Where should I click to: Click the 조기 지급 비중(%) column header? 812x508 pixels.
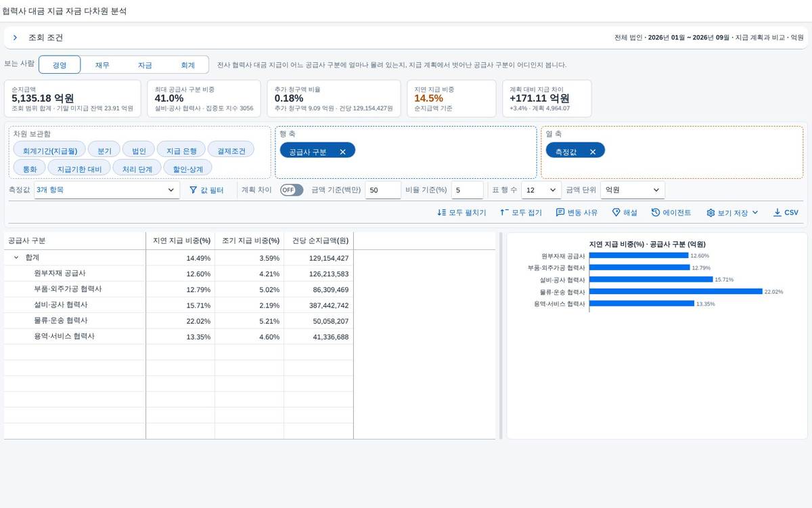click(249, 240)
